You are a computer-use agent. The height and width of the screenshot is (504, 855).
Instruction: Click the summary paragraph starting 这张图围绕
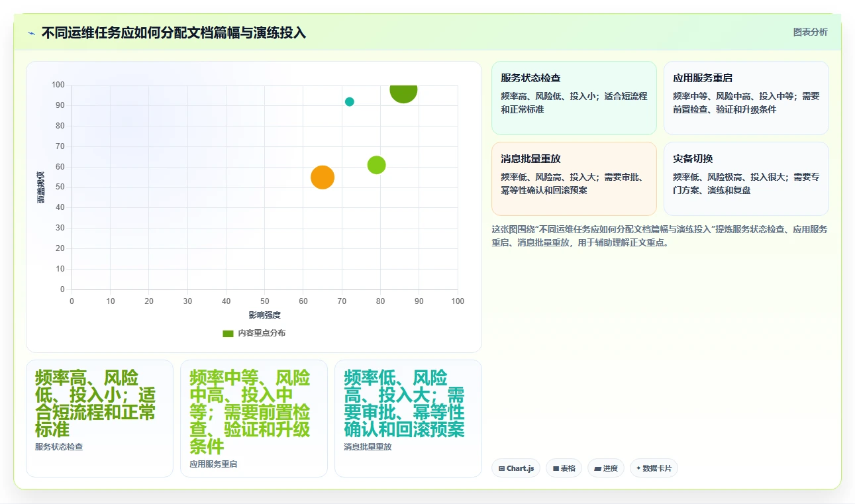point(659,236)
